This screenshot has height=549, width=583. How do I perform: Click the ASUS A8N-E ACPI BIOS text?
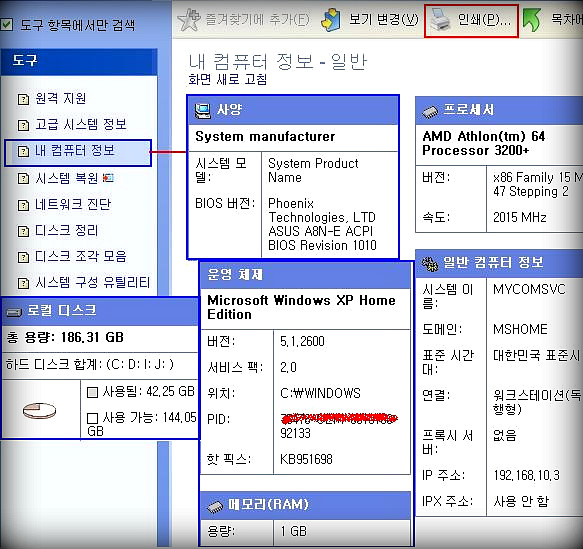pyautogui.click(x=322, y=238)
